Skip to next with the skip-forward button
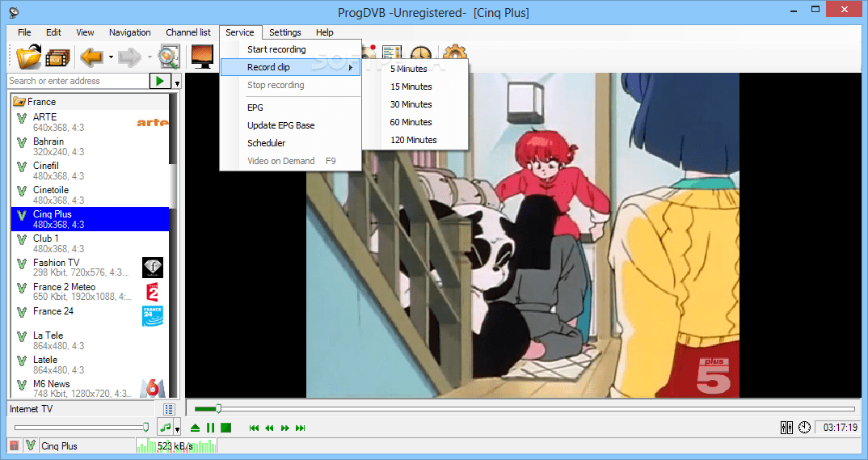Viewport: 868px width, 460px height. click(x=301, y=428)
